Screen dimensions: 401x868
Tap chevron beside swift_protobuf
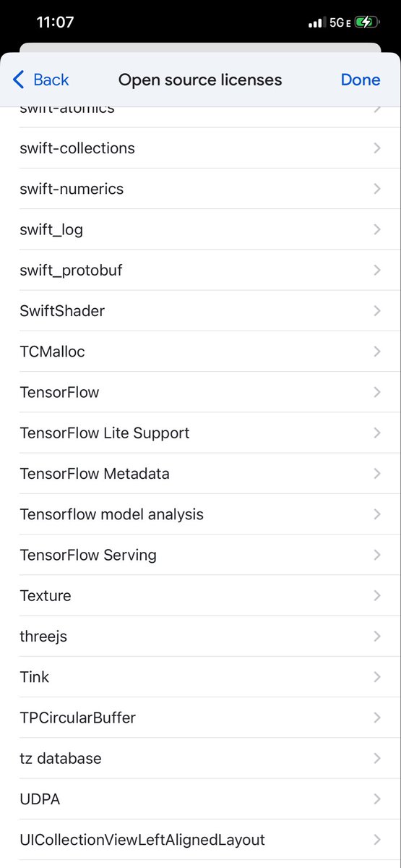click(x=377, y=270)
